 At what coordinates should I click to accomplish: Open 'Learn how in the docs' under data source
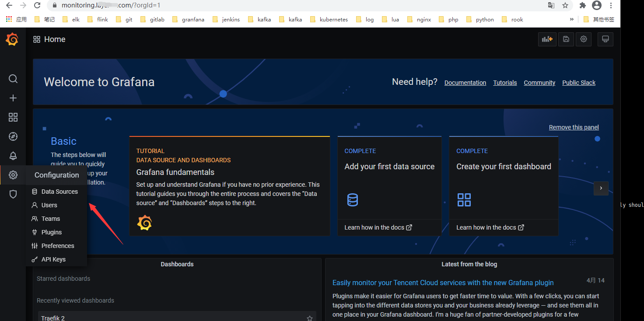[x=378, y=227]
